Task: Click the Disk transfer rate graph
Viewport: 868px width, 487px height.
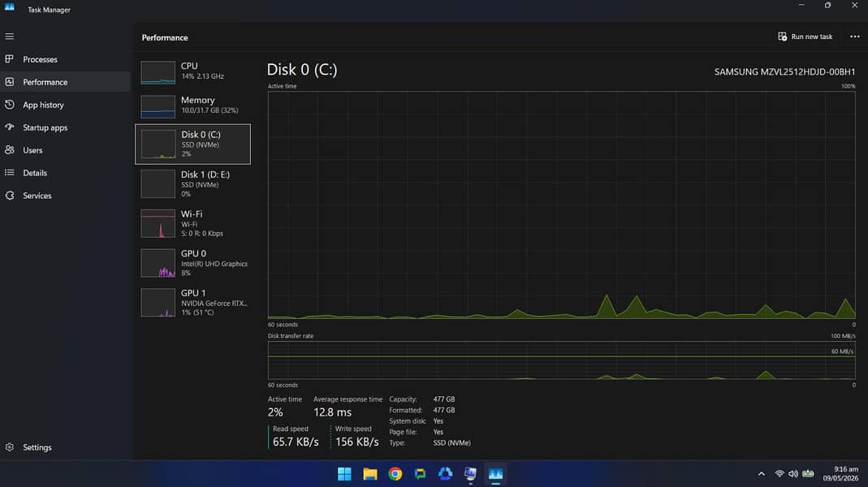Action: pyautogui.click(x=561, y=360)
